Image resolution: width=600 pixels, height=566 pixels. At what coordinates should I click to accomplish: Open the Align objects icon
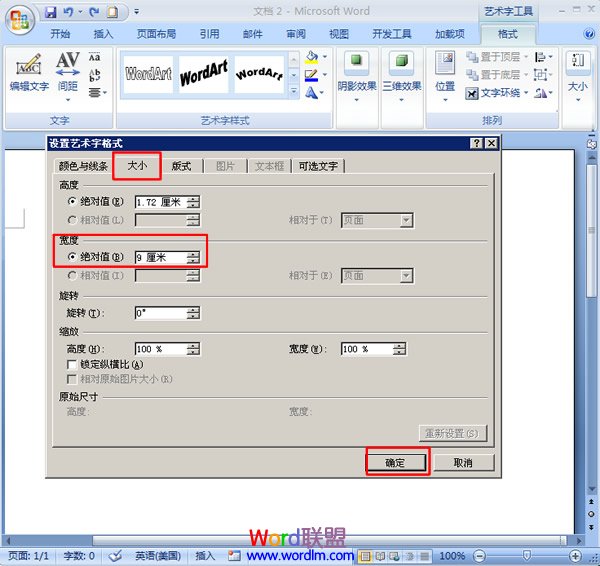[x=543, y=57]
